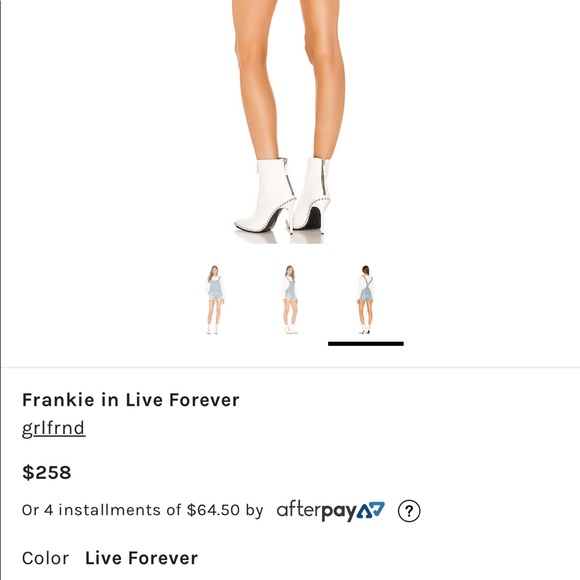Screen dimensions: 580x580
Task: Click the blue Afterpay arrows symbol
Action: (371, 510)
